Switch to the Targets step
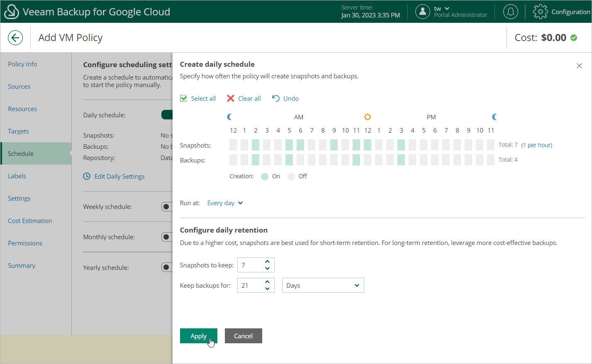The height and width of the screenshot is (364, 592). [x=18, y=131]
